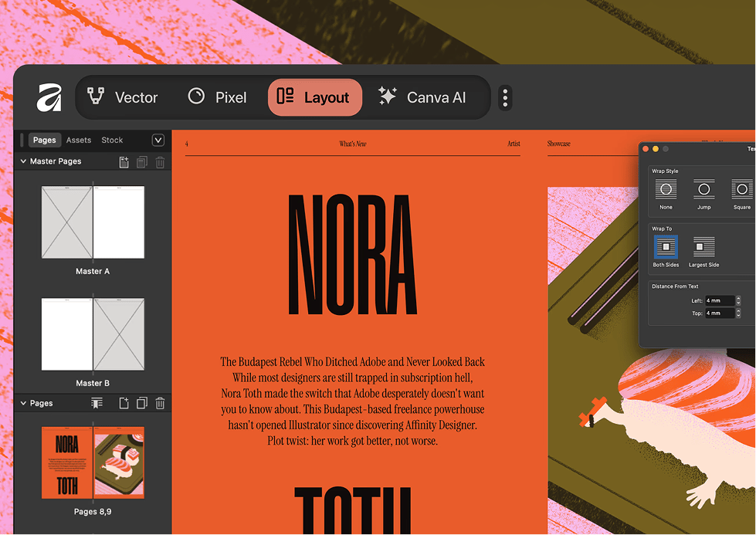
Task: Click the 'Showcase' header text
Action: pos(559,144)
